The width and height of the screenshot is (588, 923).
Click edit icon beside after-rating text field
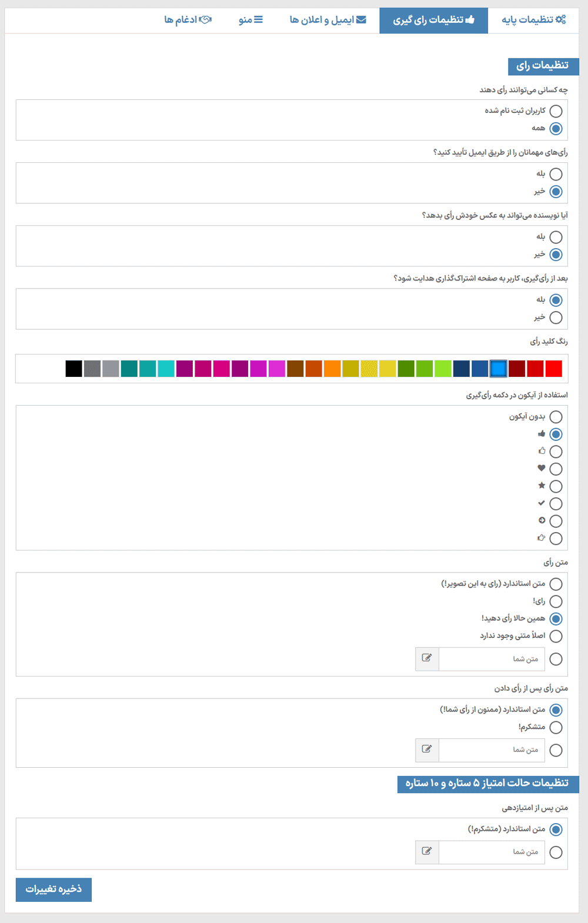(x=427, y=852)
